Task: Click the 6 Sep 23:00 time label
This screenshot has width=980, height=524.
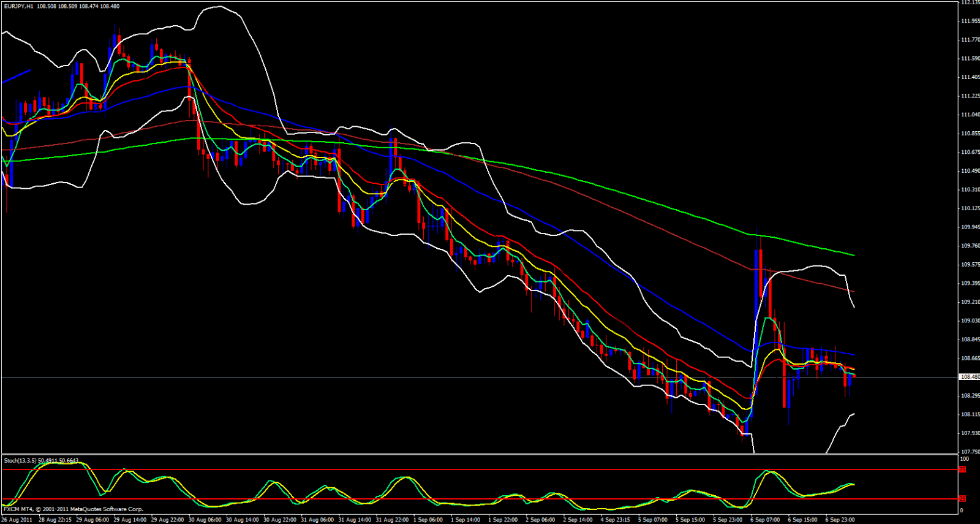Action: click(840, 520)
